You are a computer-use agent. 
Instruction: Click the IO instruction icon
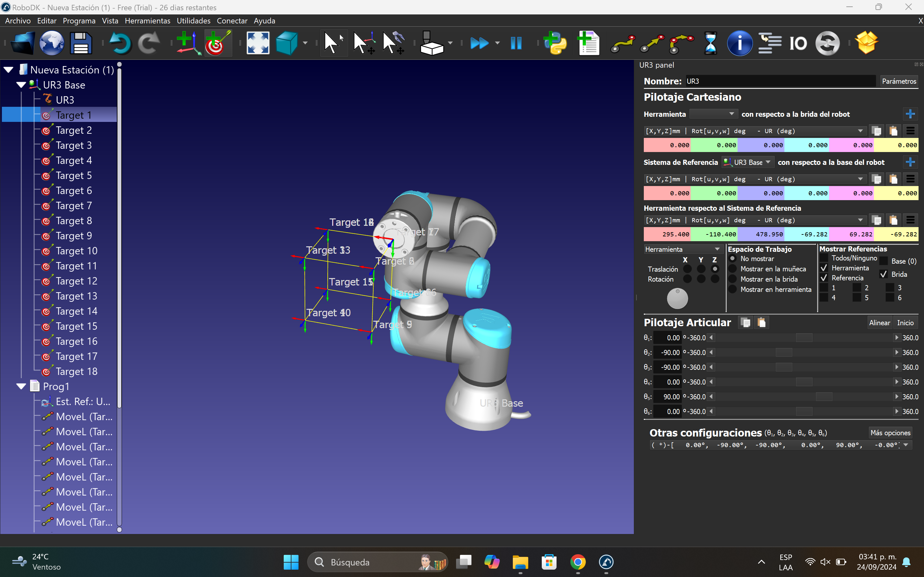pyautogui.click(x=799, y=43)
